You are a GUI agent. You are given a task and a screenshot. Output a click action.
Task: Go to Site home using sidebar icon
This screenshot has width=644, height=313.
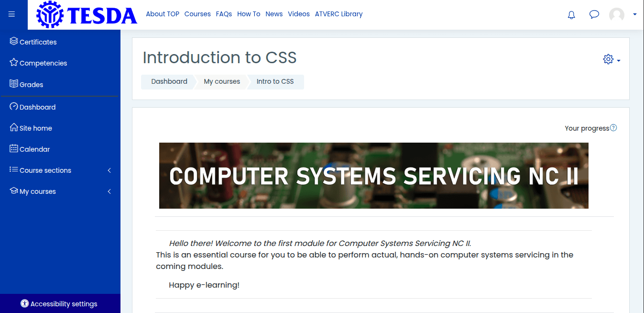(35, 128)
